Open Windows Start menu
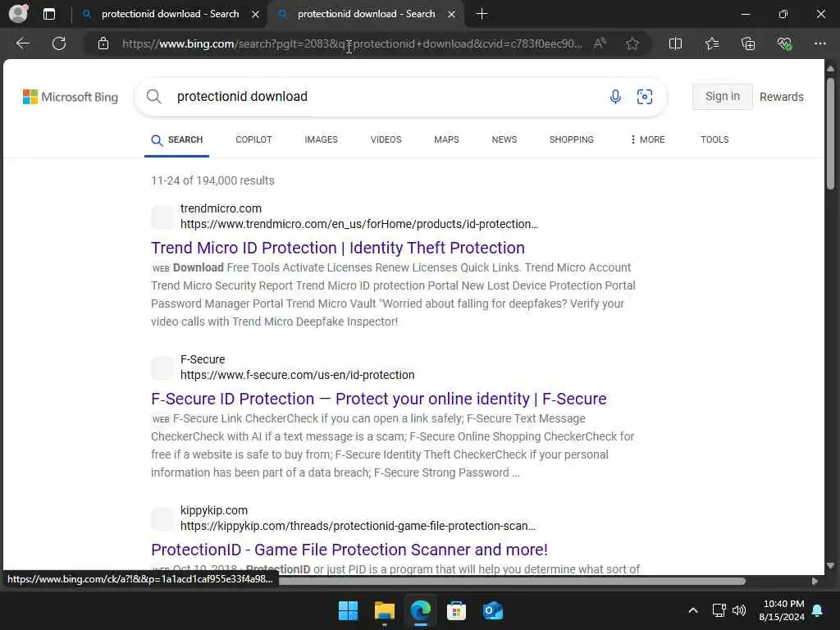The image size is (840, 630). 348,610
